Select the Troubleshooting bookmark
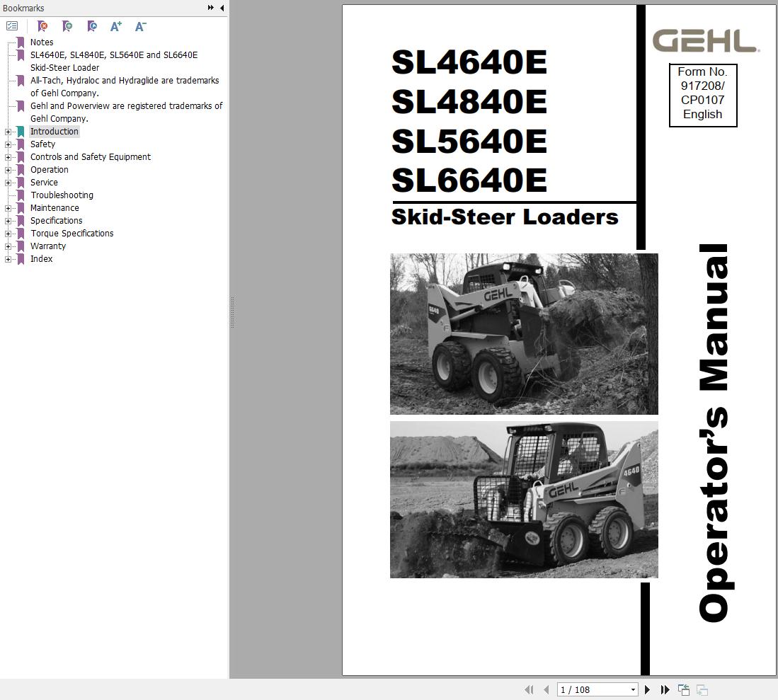Image resolution: width=778 pixels, height=700 pixels. [x=62, y=195]
